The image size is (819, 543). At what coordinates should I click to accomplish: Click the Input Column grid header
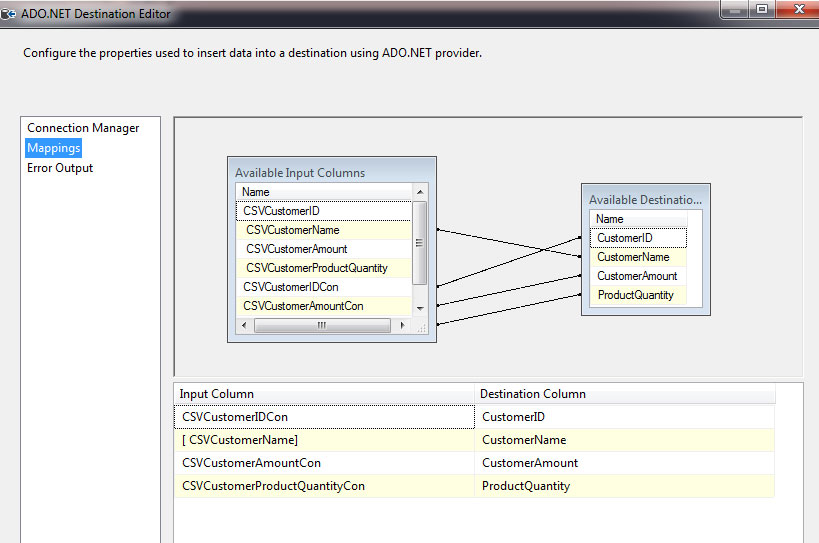(x=324, y=394)
